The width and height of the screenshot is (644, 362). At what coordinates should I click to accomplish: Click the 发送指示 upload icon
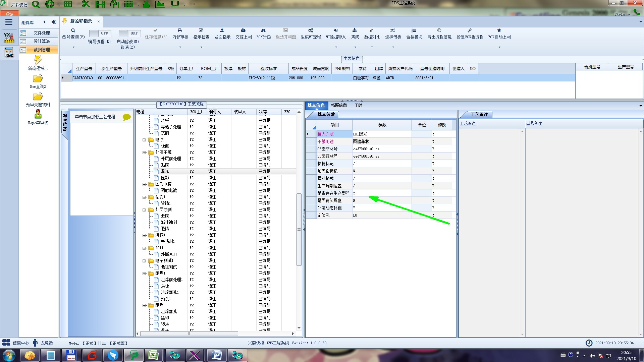(222, 31)
